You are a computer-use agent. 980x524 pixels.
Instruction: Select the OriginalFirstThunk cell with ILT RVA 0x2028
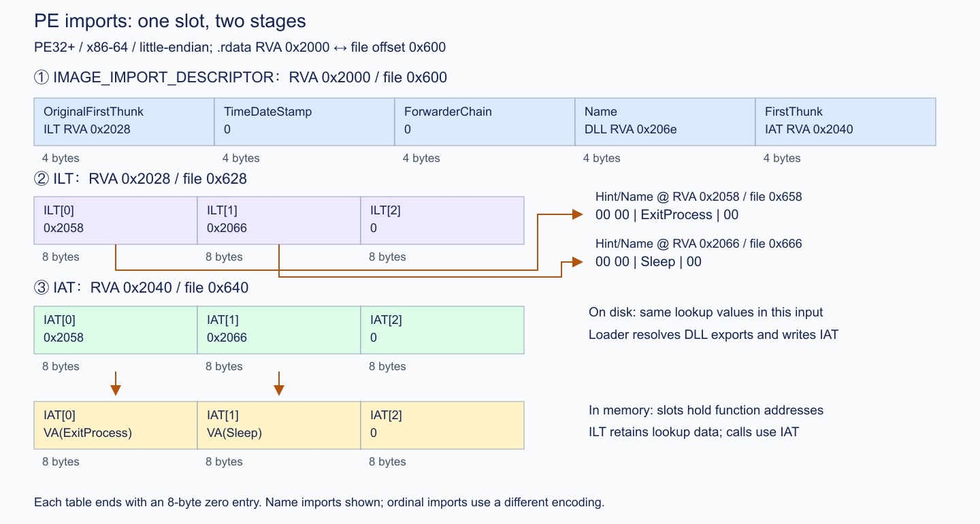[x=124, y=122]
